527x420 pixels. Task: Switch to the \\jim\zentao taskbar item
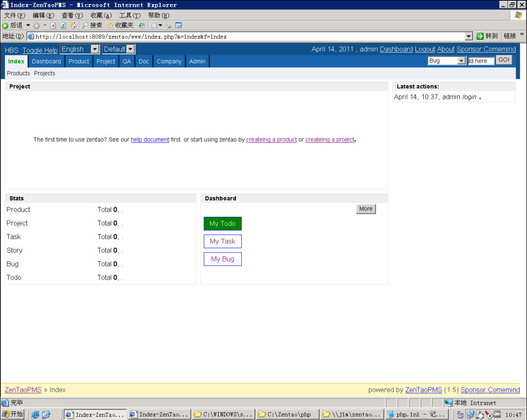pos(352,415)
